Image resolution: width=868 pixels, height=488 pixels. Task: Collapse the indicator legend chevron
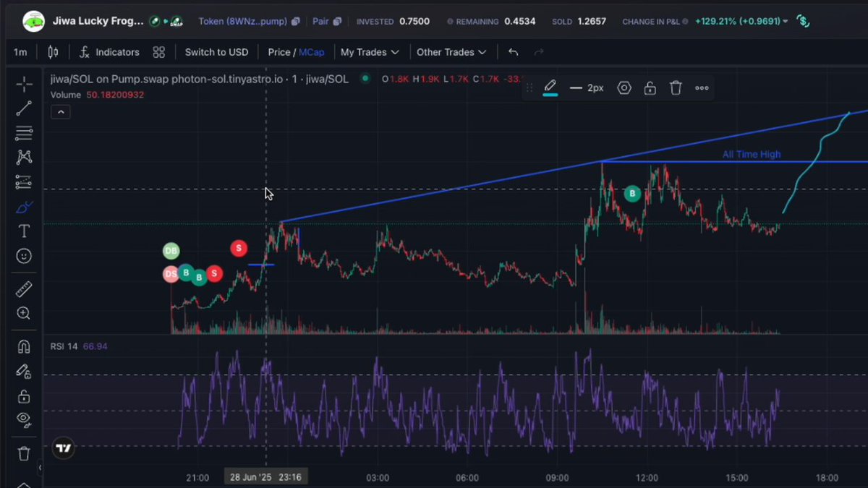point(60,111)
